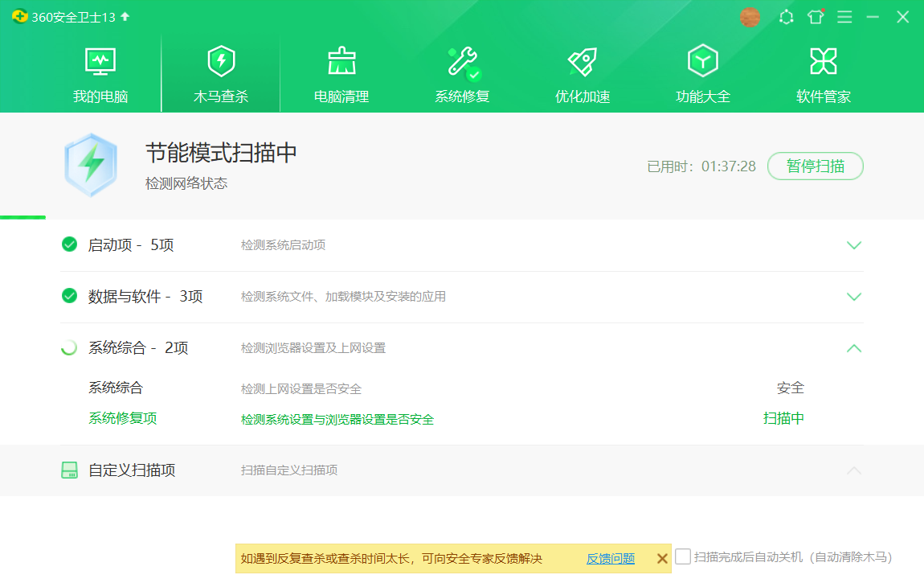Click the green checkmark beside 数据与软件
This screenshot has width=924, height=583.
70,295
